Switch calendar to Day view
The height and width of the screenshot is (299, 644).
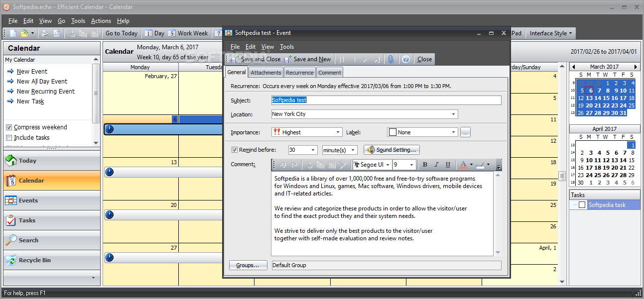pos(154,33)
